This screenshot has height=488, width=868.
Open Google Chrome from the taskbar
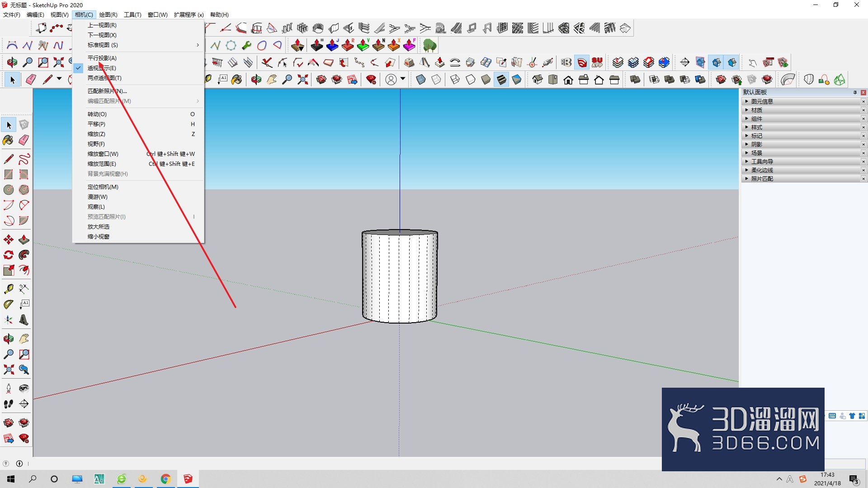click(165, 479)
